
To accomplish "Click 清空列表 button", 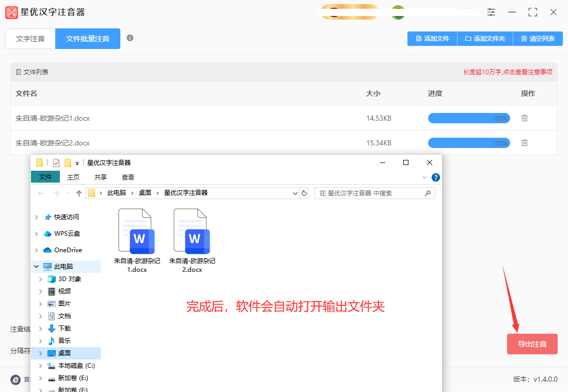I will (x=538, y=39).
